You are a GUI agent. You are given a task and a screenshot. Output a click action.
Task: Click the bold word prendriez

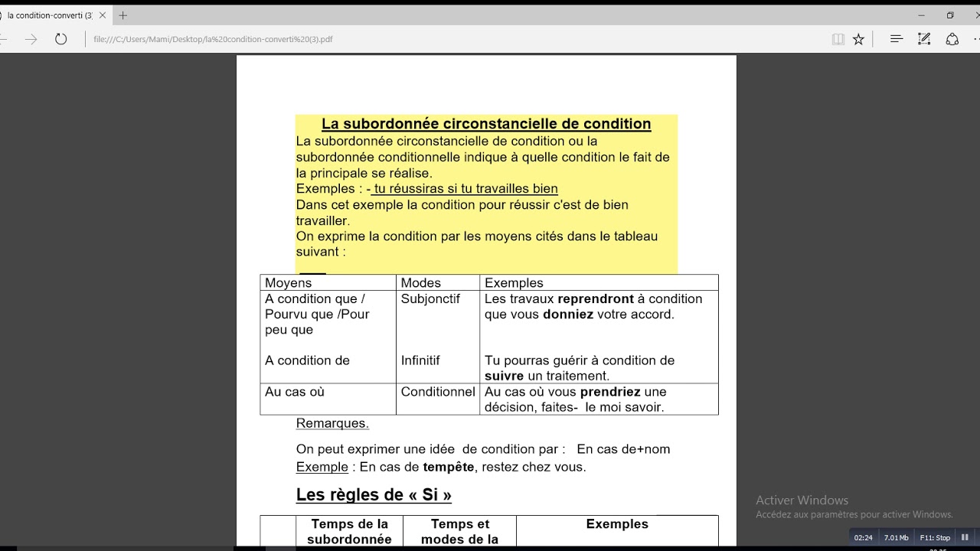tap(610, 392)
